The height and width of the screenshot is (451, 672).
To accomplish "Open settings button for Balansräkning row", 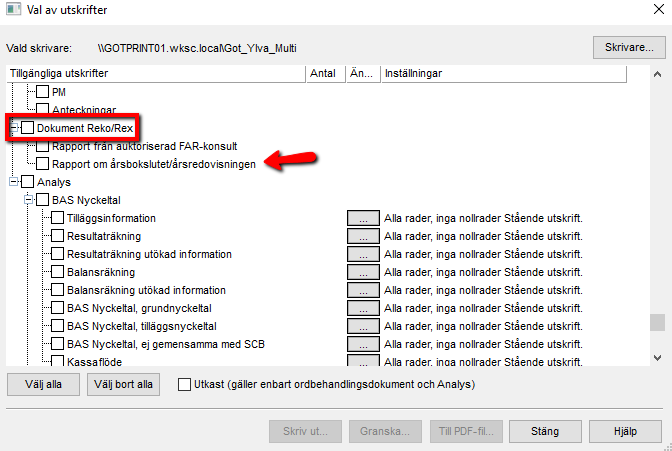I will 363,272.
